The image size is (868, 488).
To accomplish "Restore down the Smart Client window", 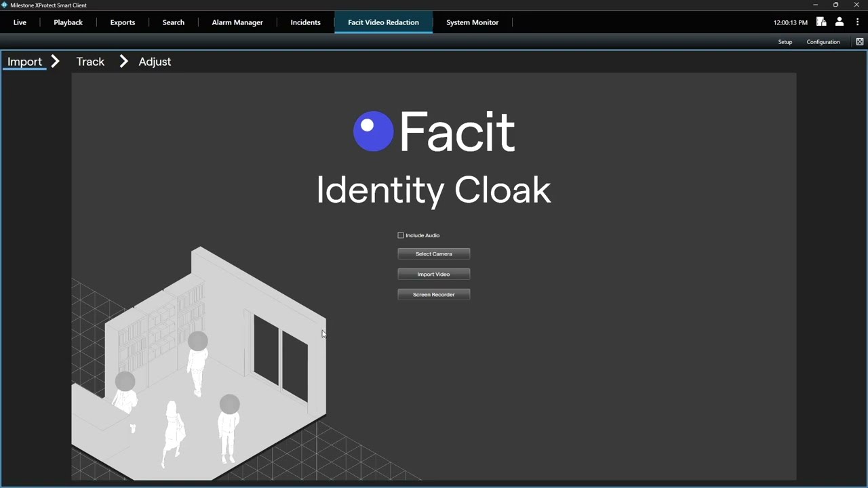I will pos(836,5).
